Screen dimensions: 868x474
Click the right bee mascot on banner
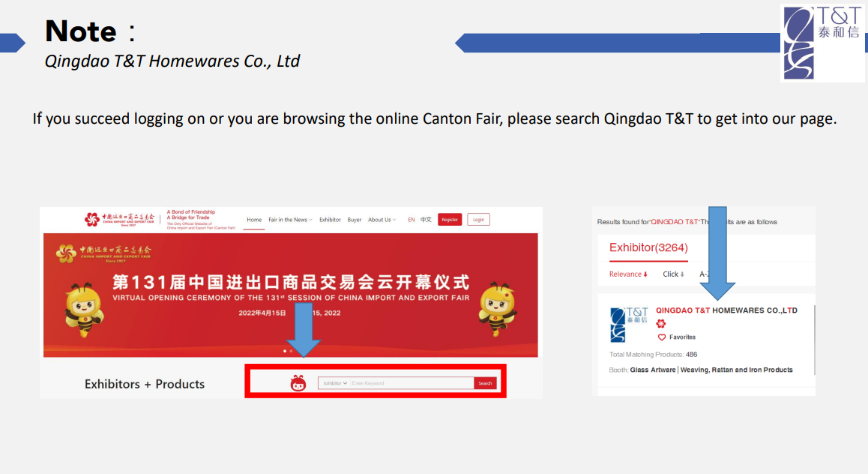click(x=497, y=309)
